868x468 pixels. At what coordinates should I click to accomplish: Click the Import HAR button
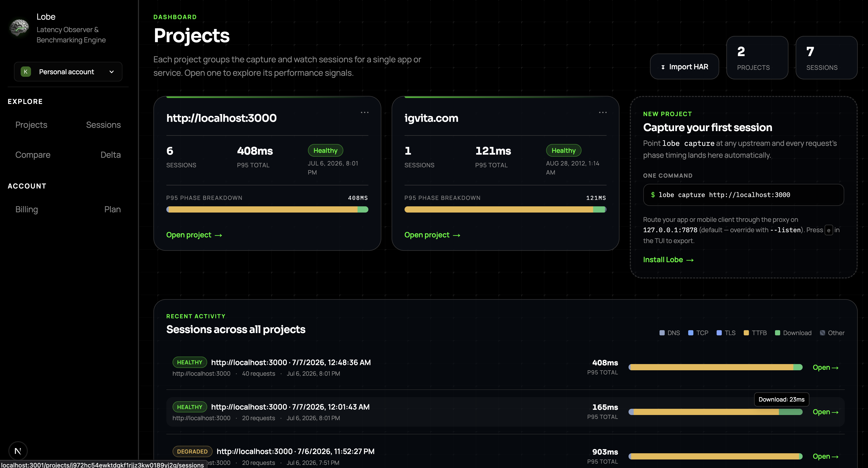(x=684, y=66)
